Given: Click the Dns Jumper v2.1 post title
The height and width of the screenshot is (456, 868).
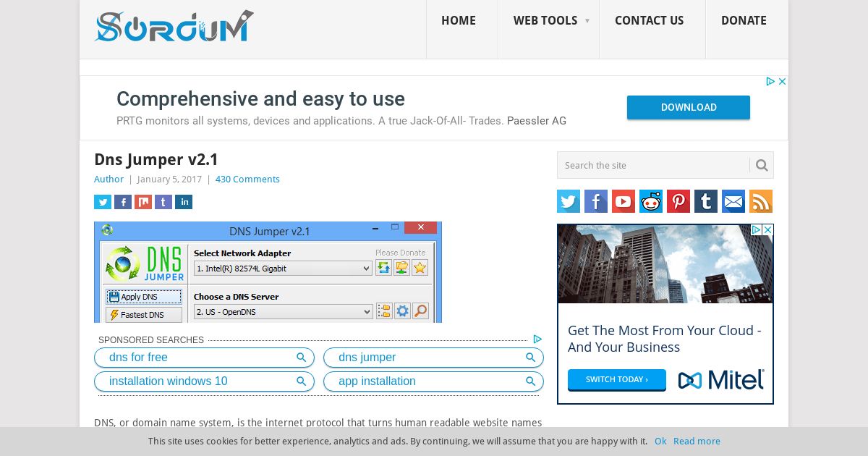Looking at the screenshot, I should (x=156, y=159).
